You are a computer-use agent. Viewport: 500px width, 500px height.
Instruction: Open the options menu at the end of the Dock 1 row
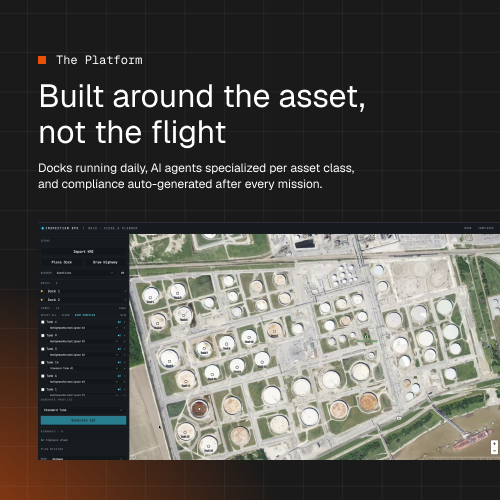pos(125,291)
